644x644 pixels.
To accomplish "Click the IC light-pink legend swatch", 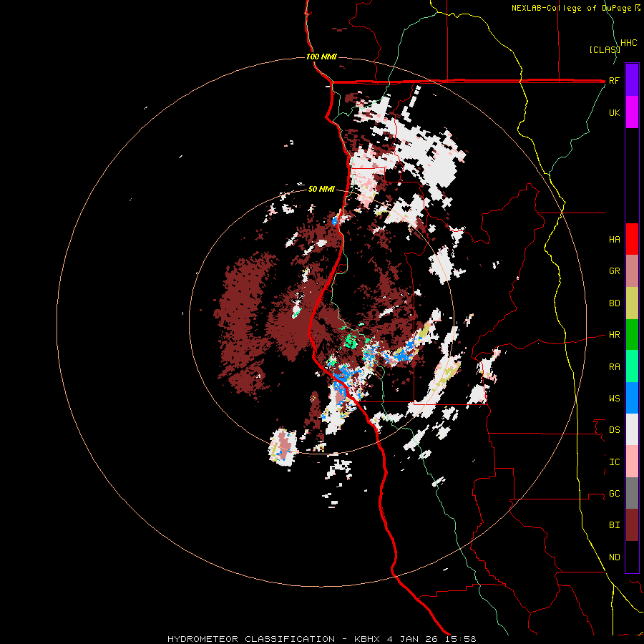I will tap(632, 462).
